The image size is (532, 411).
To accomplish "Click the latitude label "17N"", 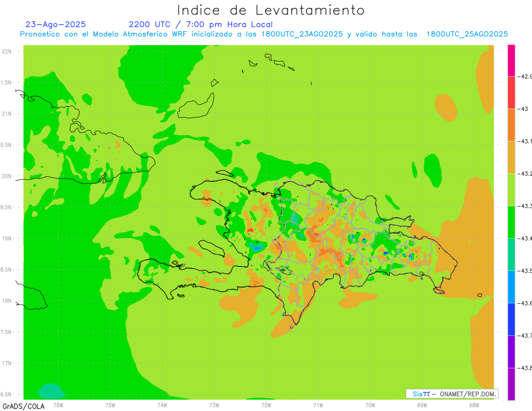I will [x=7, y=363].
